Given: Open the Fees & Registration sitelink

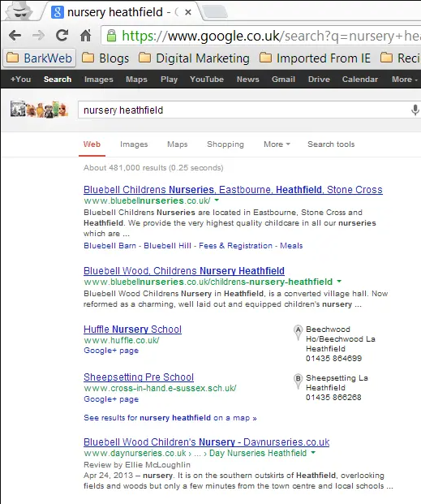Looking at the screenshot, I should click(235, 246).
